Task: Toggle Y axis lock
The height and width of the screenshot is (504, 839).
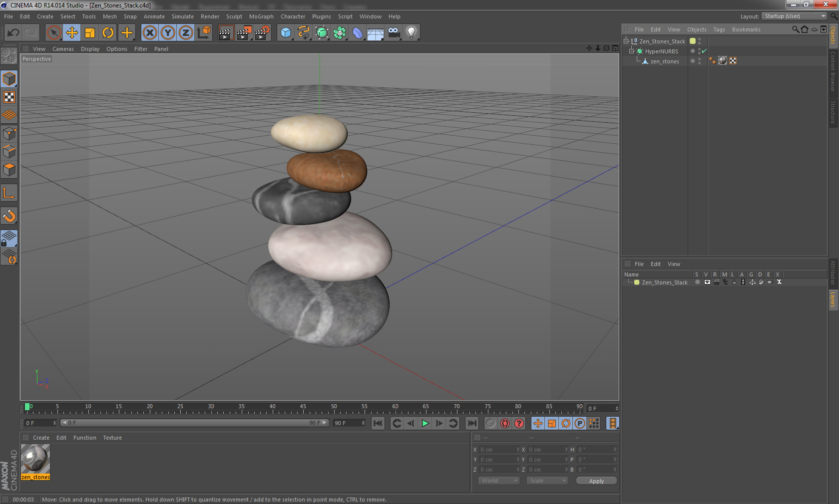Action: click(168, 33)
